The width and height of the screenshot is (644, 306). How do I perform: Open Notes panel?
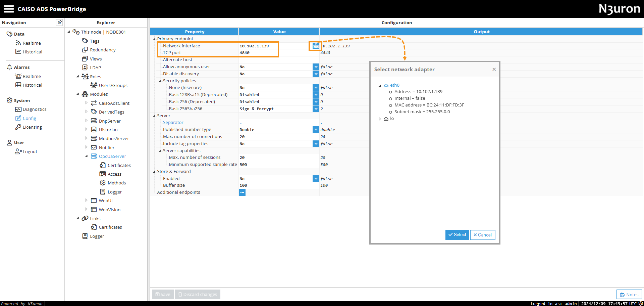point(629,295)
